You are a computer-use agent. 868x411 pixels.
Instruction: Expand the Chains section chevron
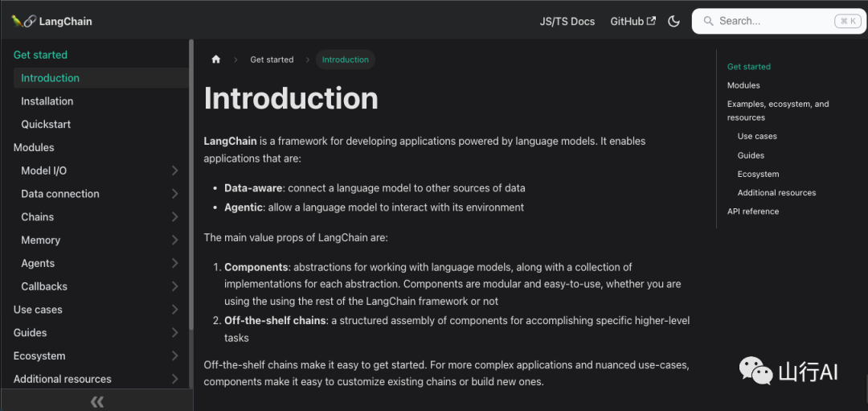(174, 217)
